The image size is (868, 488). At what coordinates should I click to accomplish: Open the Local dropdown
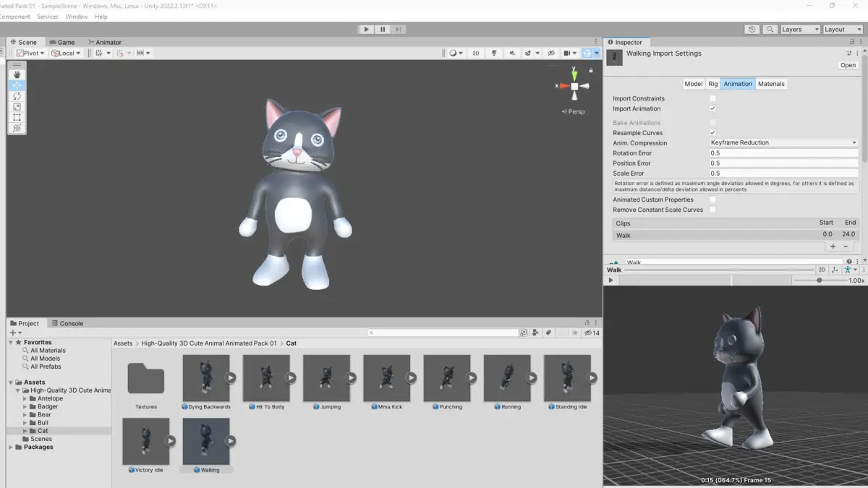pos(65,53)
